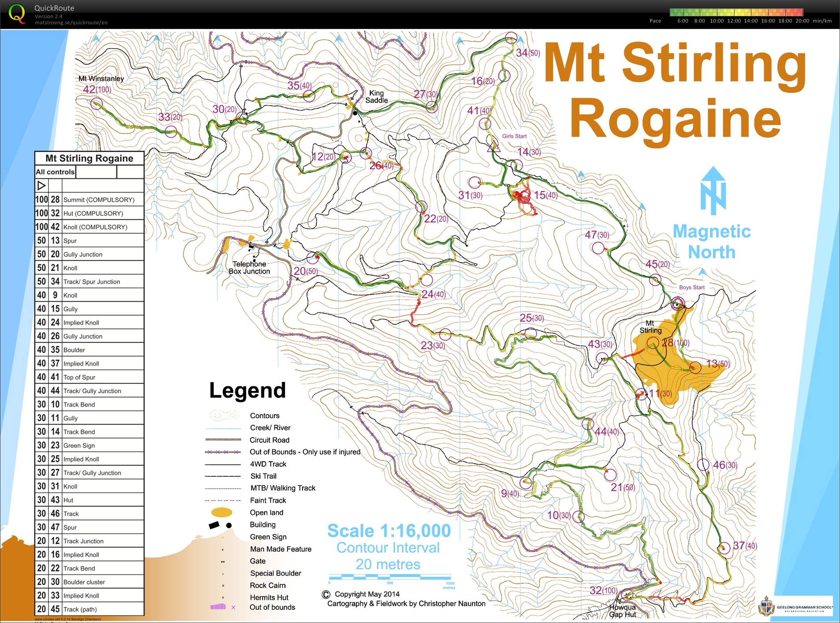Screen dimensions: 840x623
Task: Click the Building symbol in the Legend
Action: [x=218, y=524]
